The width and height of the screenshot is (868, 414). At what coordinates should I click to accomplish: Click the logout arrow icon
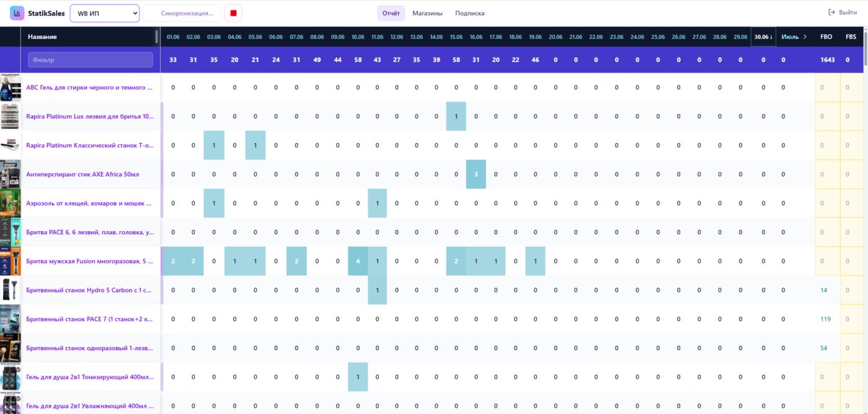point(832,12)
